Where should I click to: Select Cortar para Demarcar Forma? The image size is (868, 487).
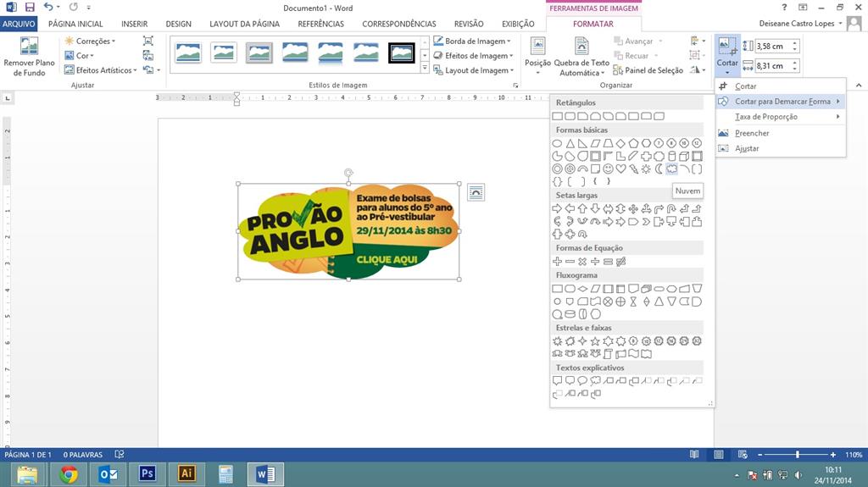pos(781,102)
